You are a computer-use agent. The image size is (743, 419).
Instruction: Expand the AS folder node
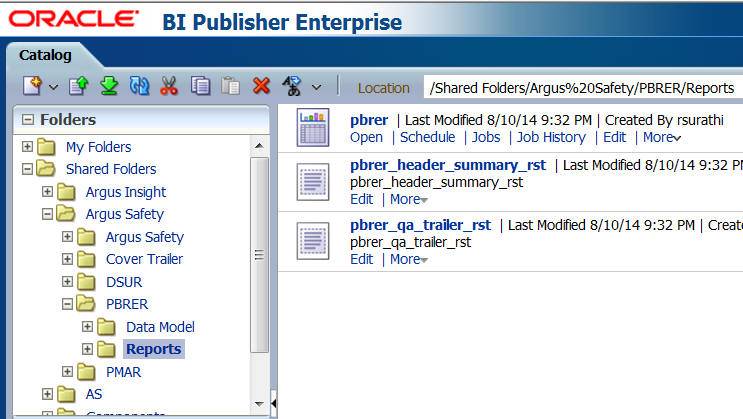pyautogui.click(x=47, y=394)
